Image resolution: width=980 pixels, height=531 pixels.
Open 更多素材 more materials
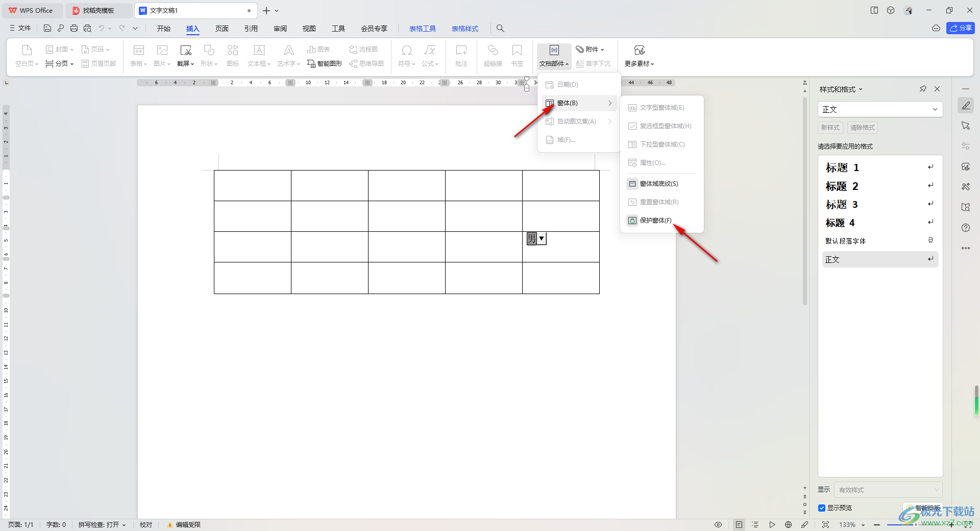pos(640,56)
